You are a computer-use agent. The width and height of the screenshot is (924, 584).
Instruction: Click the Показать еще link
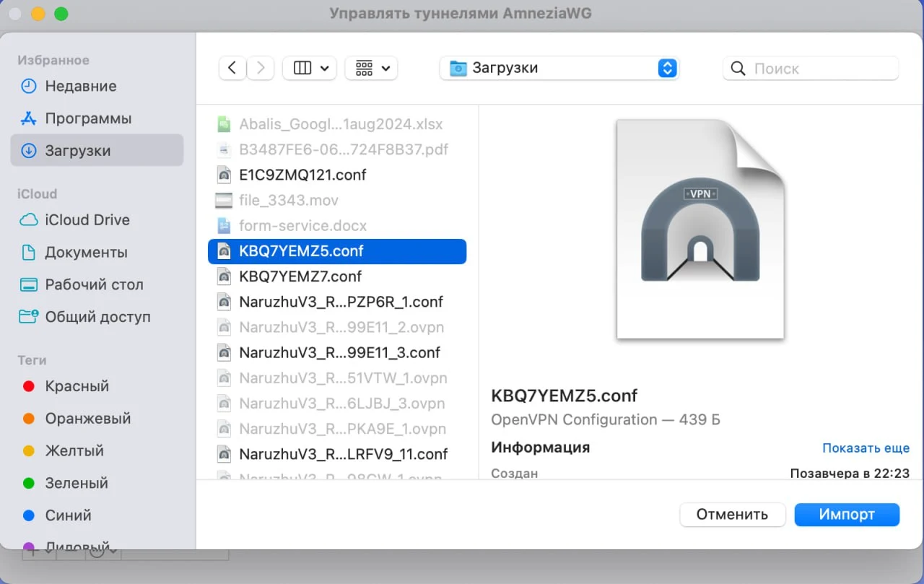click(x=866, y=448)
